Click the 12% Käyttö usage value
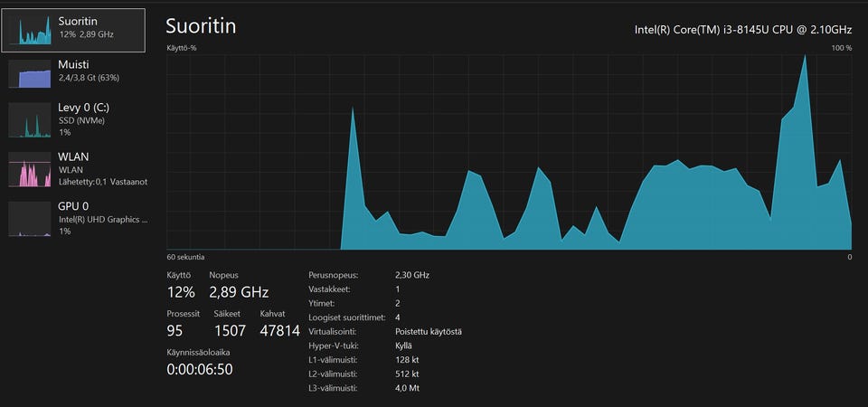The image size is (868, 407). point(181,292)
